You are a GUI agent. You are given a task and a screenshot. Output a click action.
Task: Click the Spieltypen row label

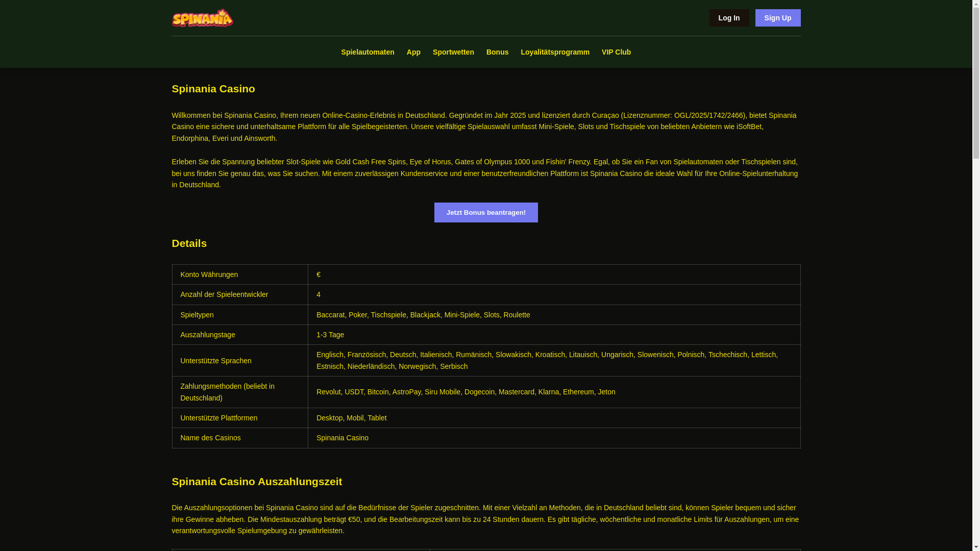(x=240, y=315)
